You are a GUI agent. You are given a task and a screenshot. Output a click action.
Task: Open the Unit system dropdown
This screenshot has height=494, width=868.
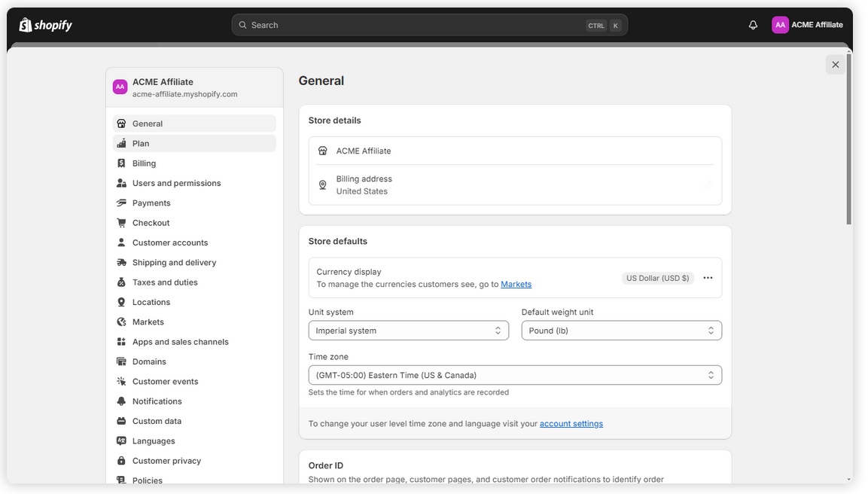408,331
